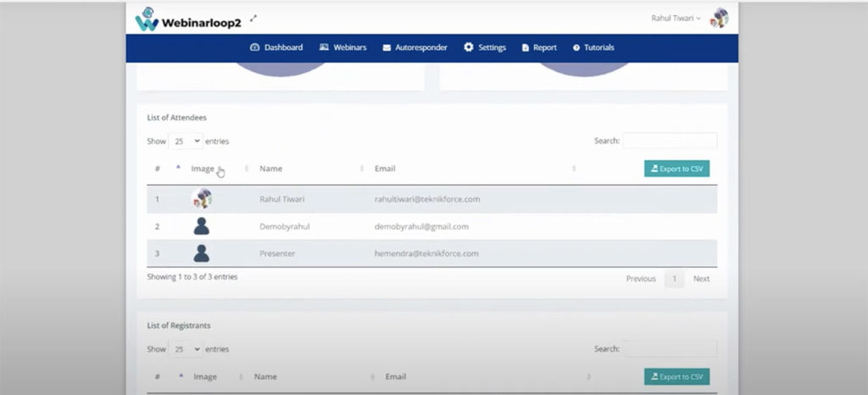Click Rahul Tiwari's attendee photo
The height and width of the screenshot is (395, 868).
click(202, 198)
